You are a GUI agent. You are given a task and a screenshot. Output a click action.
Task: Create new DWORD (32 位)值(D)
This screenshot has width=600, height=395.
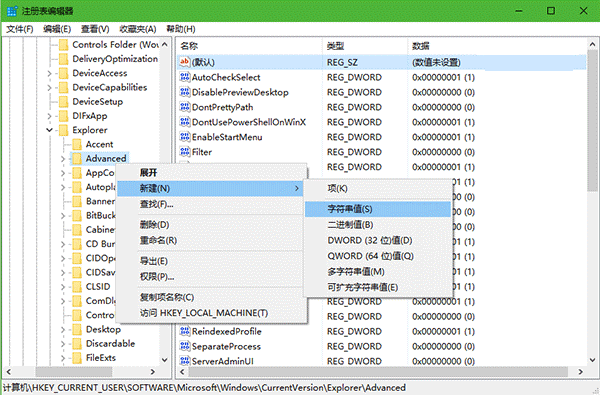378,240
